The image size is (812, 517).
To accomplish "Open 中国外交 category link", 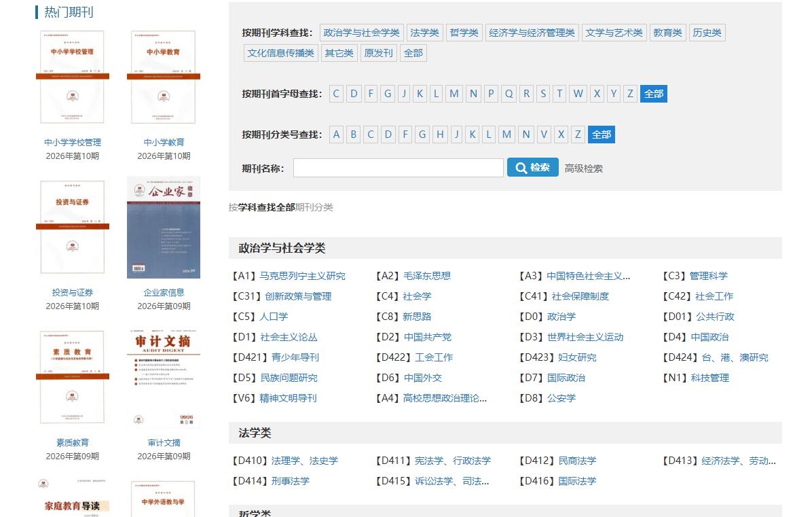I will (423, 378).
